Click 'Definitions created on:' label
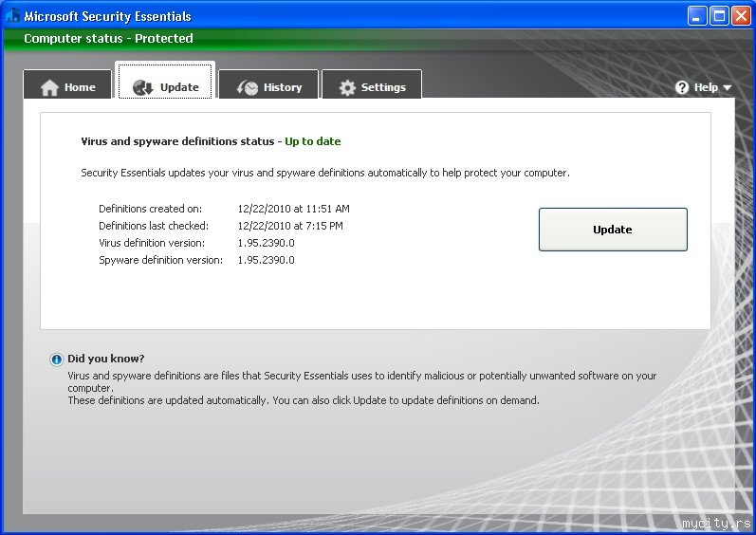Screen dimensions: 756x535 (151, 209)
